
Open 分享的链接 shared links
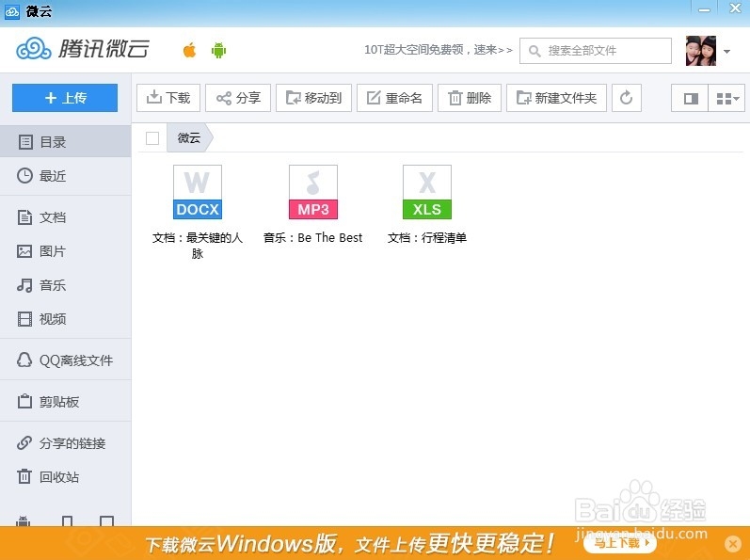point(66,443)
